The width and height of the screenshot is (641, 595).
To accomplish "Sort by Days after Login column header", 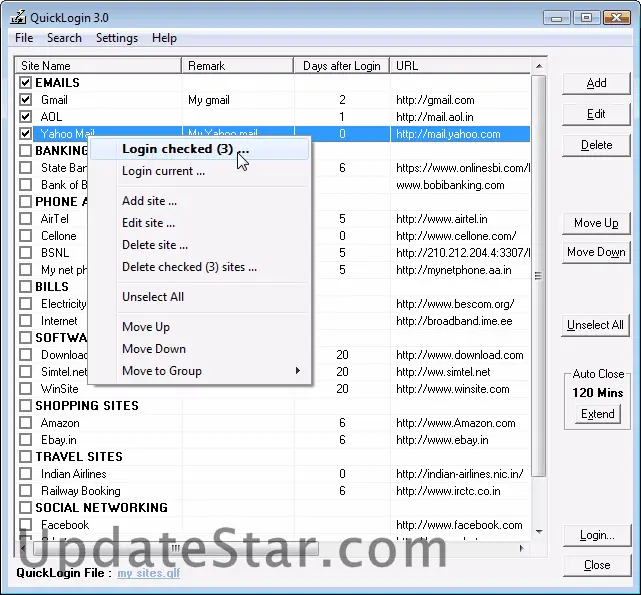I will pos(341,66).
